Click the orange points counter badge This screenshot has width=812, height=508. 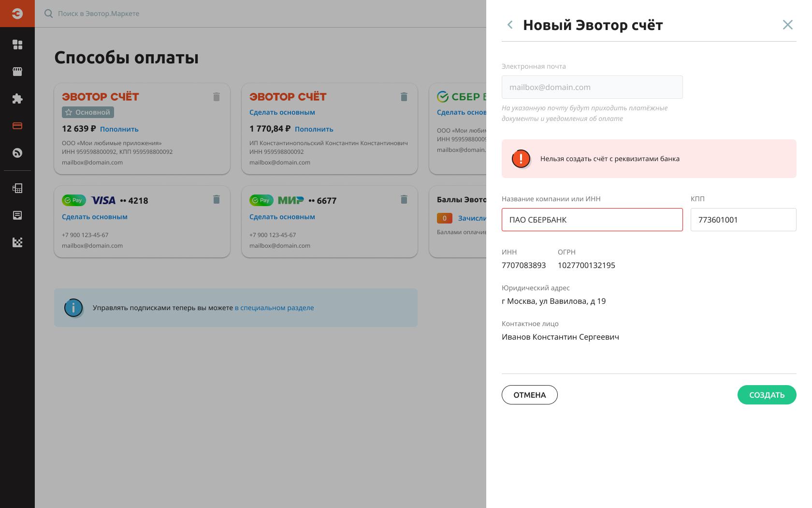point(445,218)
